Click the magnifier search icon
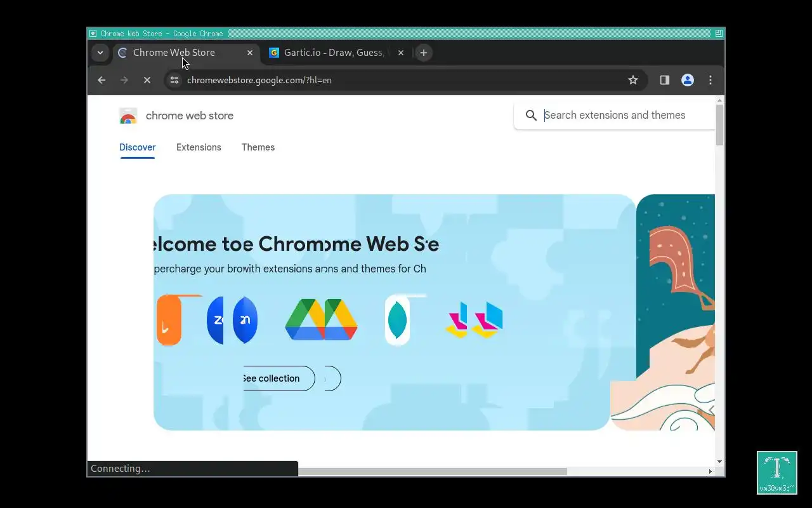This screenshot has height=508, width=812. click(x=531, y=115)
